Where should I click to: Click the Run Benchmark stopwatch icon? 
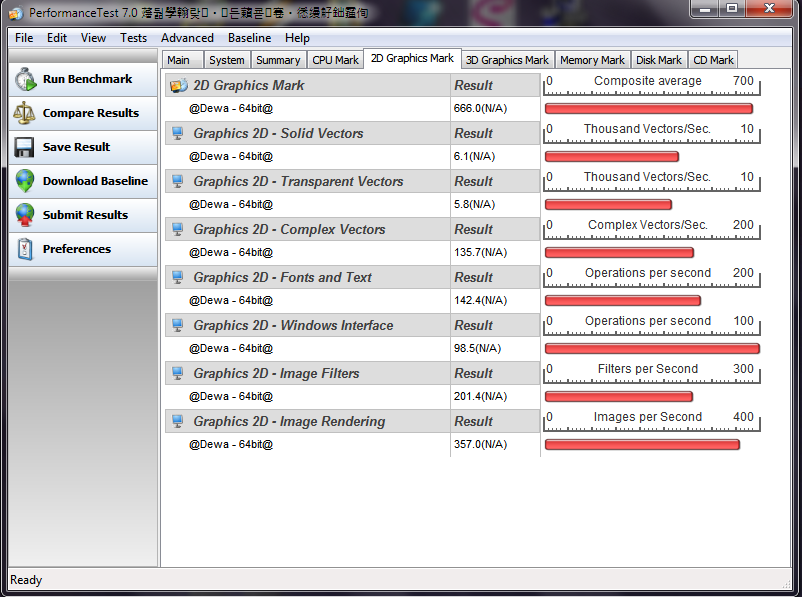pos(25,79)
